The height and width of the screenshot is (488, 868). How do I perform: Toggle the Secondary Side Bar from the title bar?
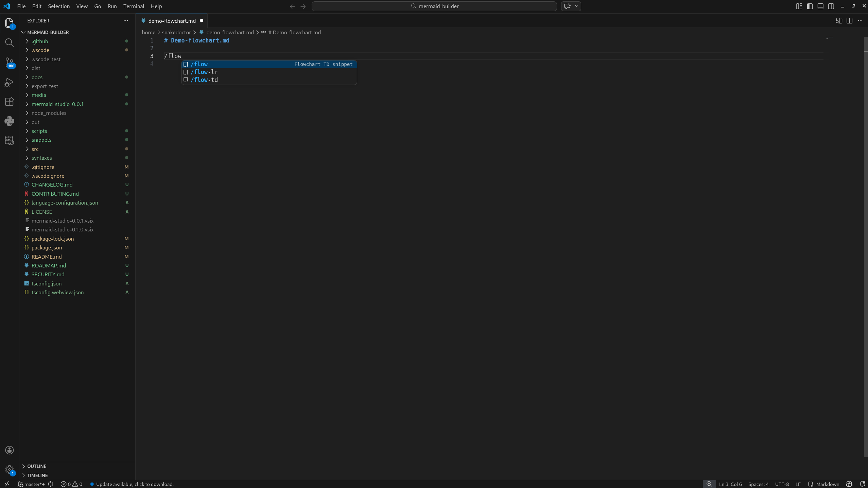(x=831, y=6)
